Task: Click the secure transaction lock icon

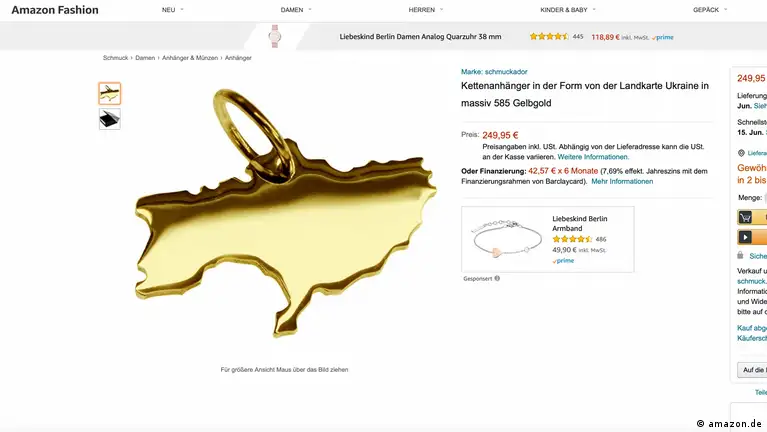Action: coord(740,255)
